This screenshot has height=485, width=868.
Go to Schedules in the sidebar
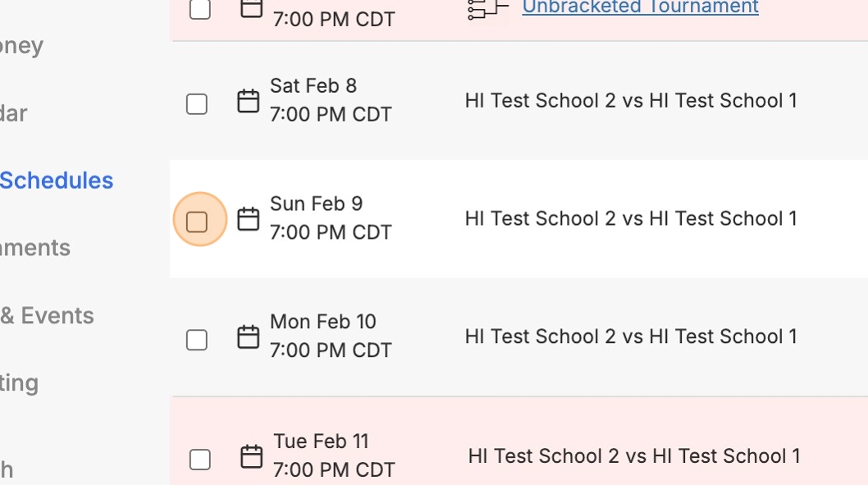(56, 181)
